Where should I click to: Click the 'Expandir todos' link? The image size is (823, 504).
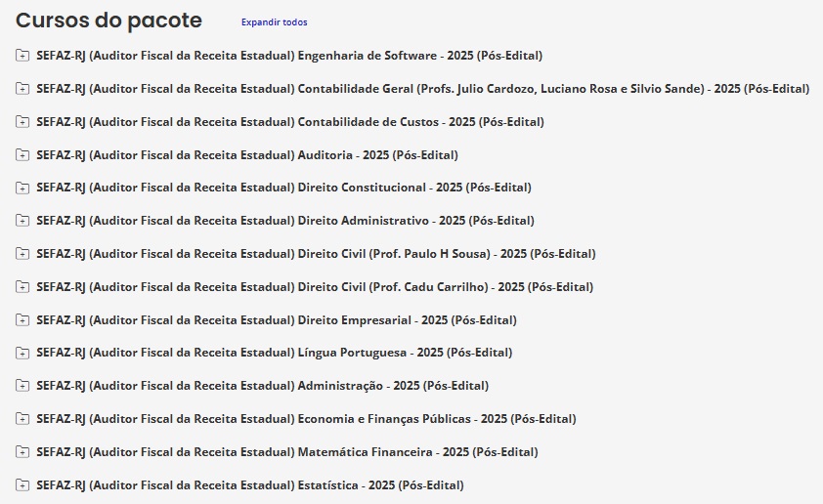pyautogui.click(x=274, y=22)
